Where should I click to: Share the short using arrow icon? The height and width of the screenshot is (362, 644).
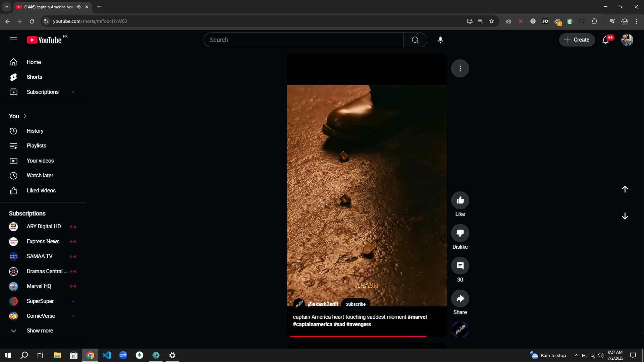tap(460, 298)
